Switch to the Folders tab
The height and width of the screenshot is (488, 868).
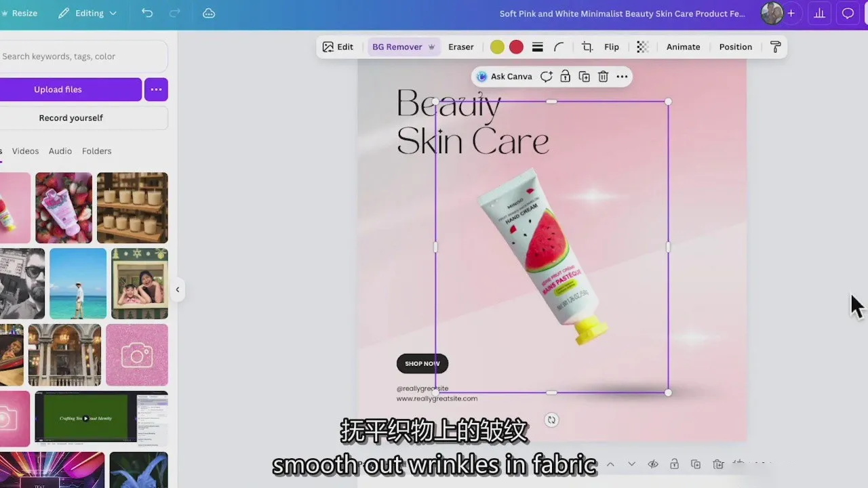pos(96,151)
